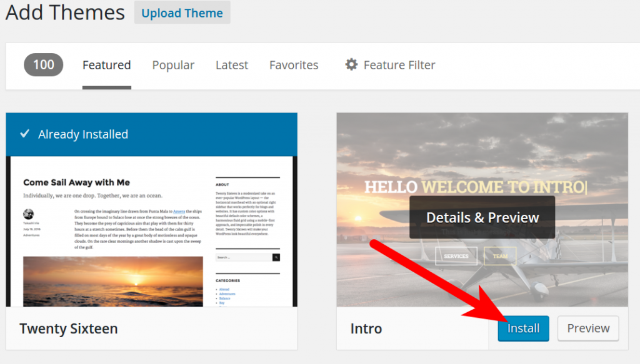Viewport: 640px width, 364px height.
Task: Select the sunset image in Twenty Sixteen preview
Action: point(113,281)
